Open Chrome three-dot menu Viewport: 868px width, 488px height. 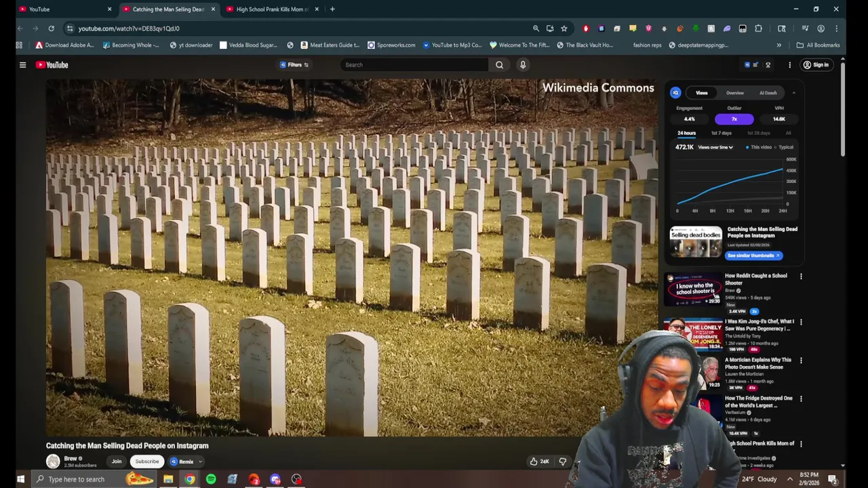836,28
